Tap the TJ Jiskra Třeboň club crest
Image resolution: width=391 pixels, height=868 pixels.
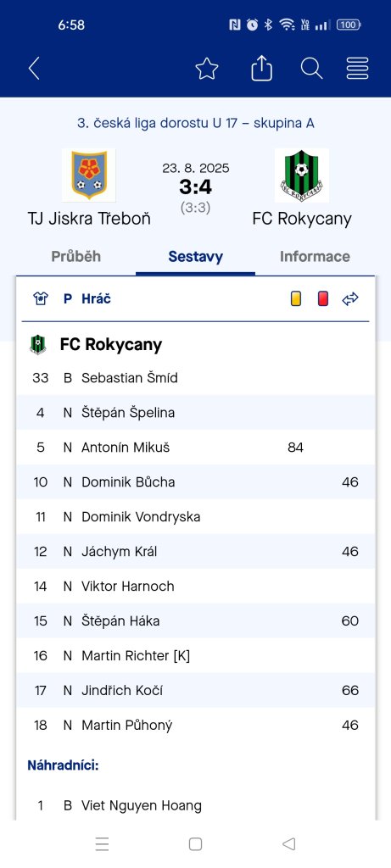pyautogui.click(x=88, y=175)
